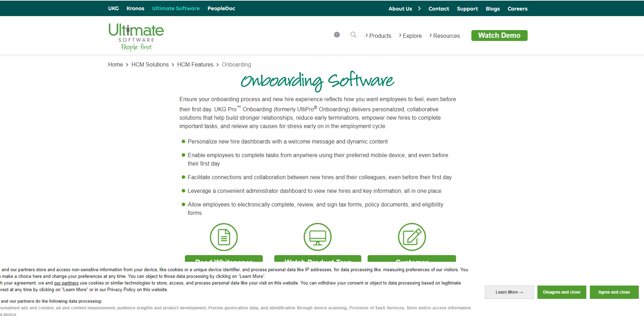Select the Ultimate Software brand tab
Screen dimensions: 644x316
point(176,8)
